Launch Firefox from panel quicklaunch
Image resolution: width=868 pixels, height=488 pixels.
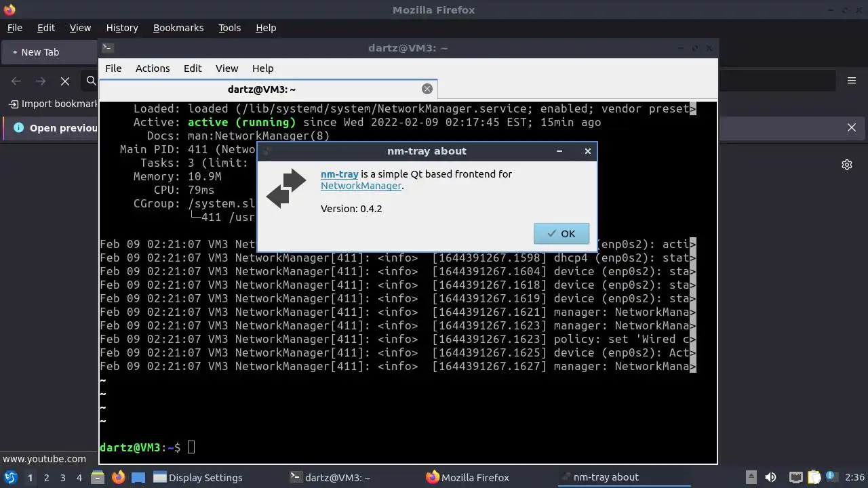tap(118, 478)
